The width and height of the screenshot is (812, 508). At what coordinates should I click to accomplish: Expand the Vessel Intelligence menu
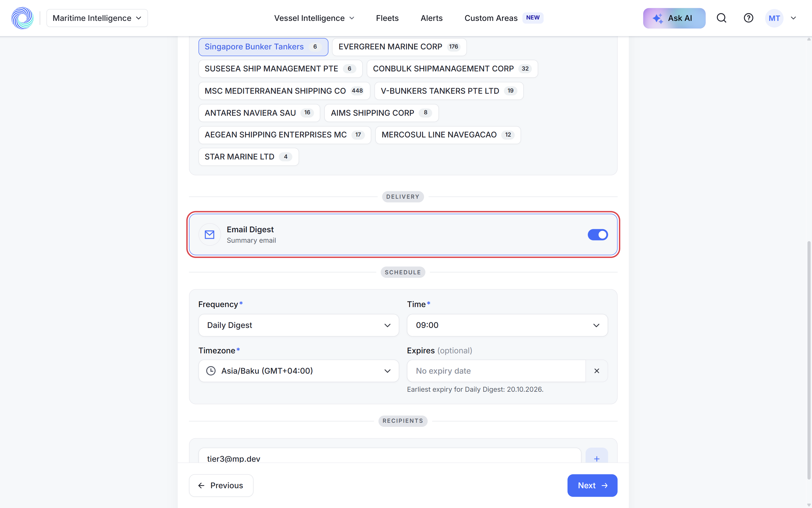(314, 18)
